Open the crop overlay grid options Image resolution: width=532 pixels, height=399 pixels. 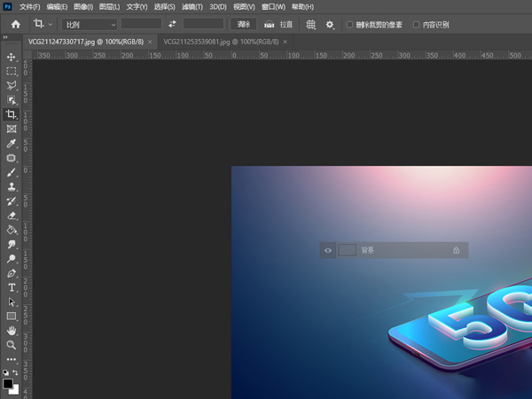310,25
